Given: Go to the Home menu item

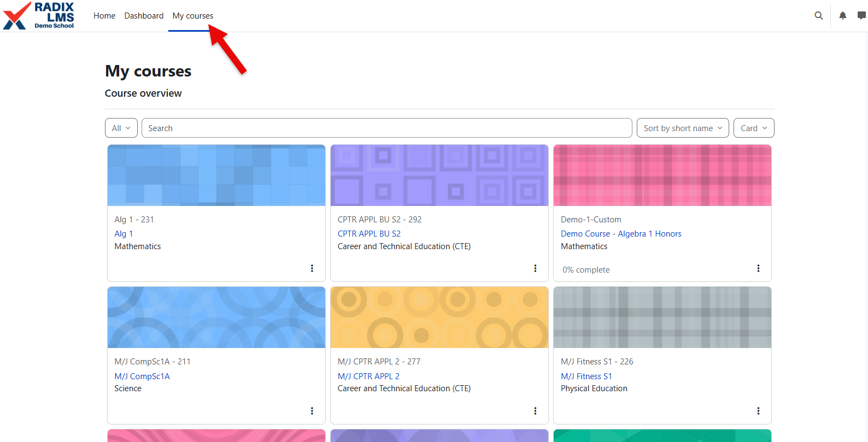Looking at the screenshot, I should [104, 16].
